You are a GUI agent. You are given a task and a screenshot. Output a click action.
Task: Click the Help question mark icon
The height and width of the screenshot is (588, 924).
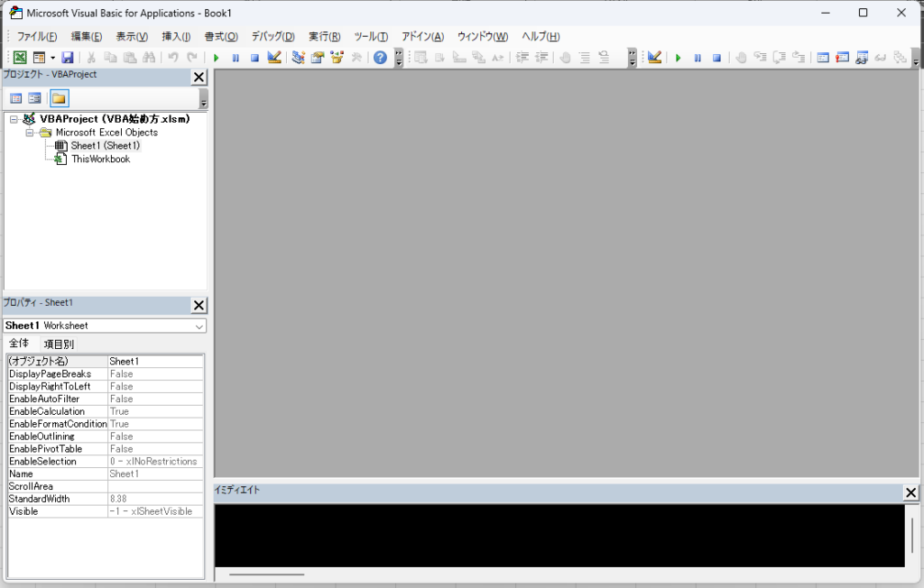tap(379, 57)
